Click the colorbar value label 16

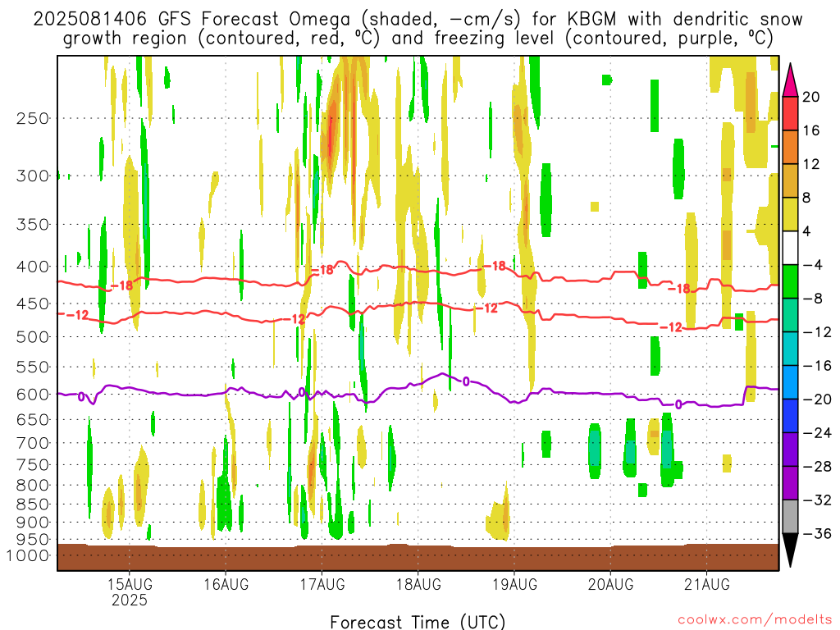click(810, 130)
